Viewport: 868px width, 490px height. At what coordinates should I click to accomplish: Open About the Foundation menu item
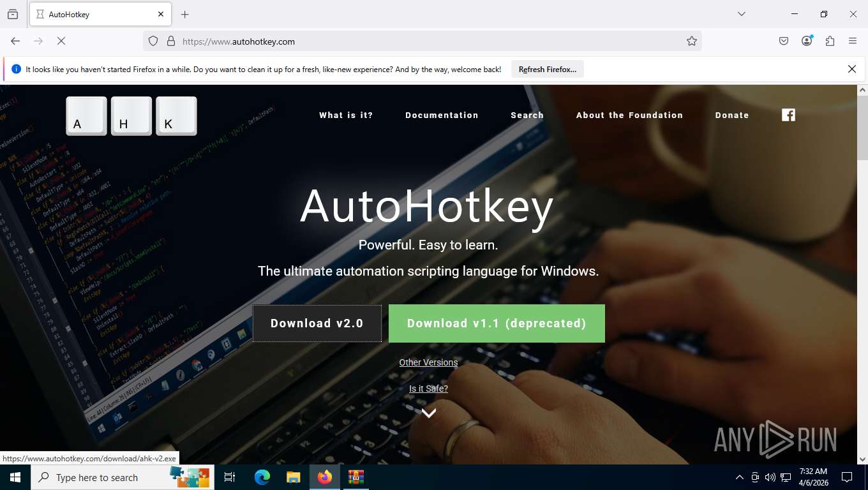(629, 115)
